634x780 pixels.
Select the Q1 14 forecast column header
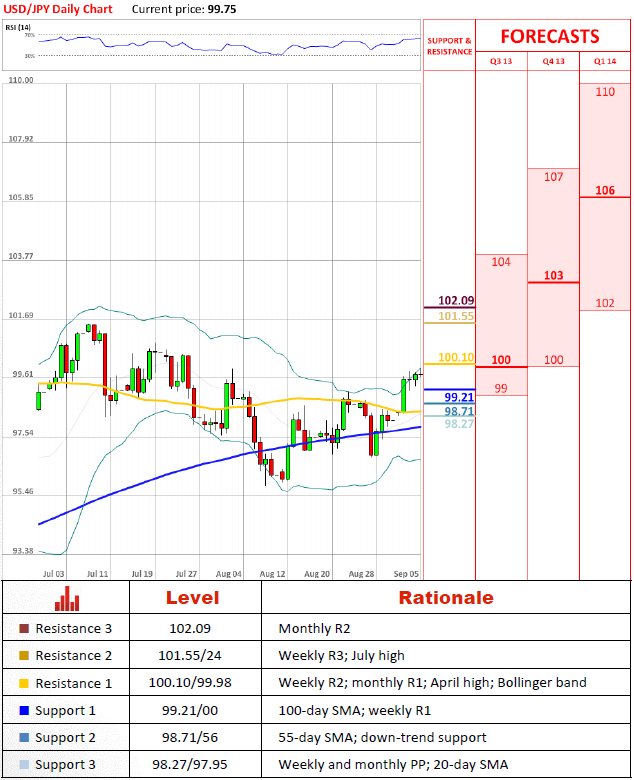[x=605, y=61]
